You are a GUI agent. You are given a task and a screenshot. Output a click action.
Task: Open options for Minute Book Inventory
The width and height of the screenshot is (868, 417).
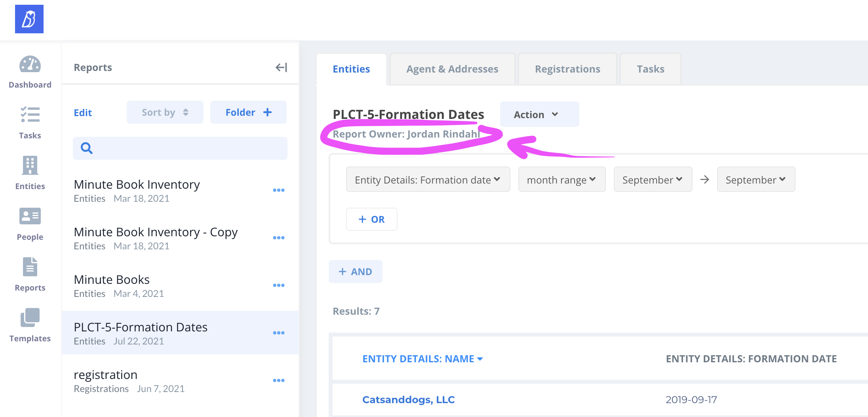point(279,190)
